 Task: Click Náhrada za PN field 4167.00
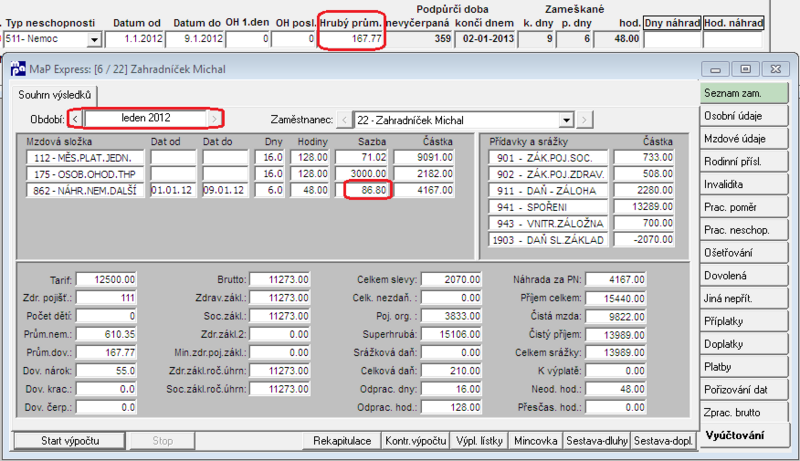(x=616, y=280)
